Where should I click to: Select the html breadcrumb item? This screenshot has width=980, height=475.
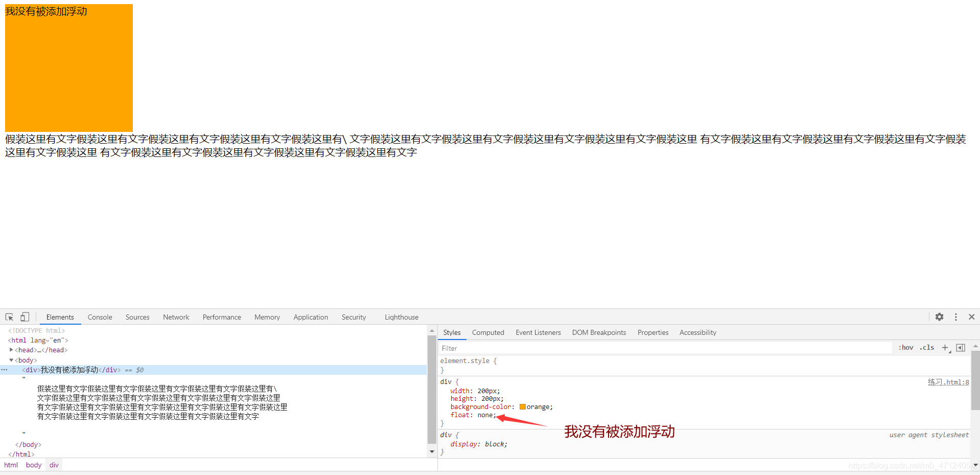coord(11,465)
